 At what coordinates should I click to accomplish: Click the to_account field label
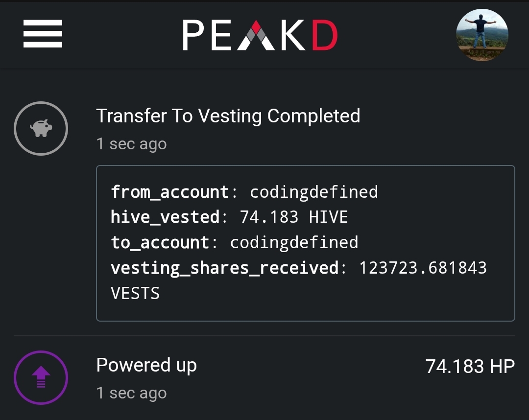point(160,243)
